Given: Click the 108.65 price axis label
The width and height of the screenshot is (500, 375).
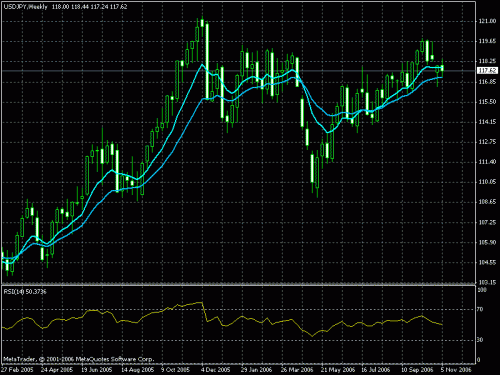Looking at the screenshot, I should click(487, 202).
